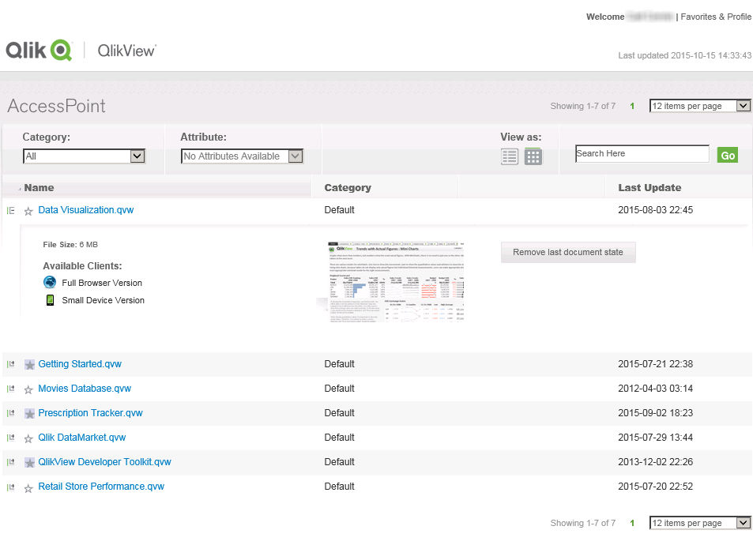Switch to thumbnail grid view icon

(533, 156)
